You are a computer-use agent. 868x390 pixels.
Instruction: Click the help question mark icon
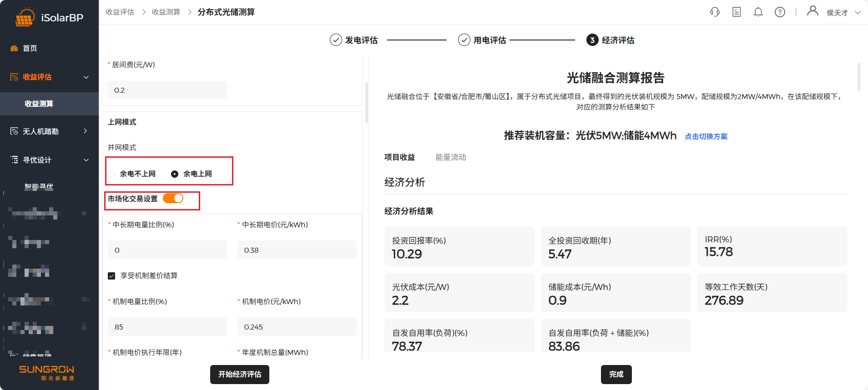(780, 12)
